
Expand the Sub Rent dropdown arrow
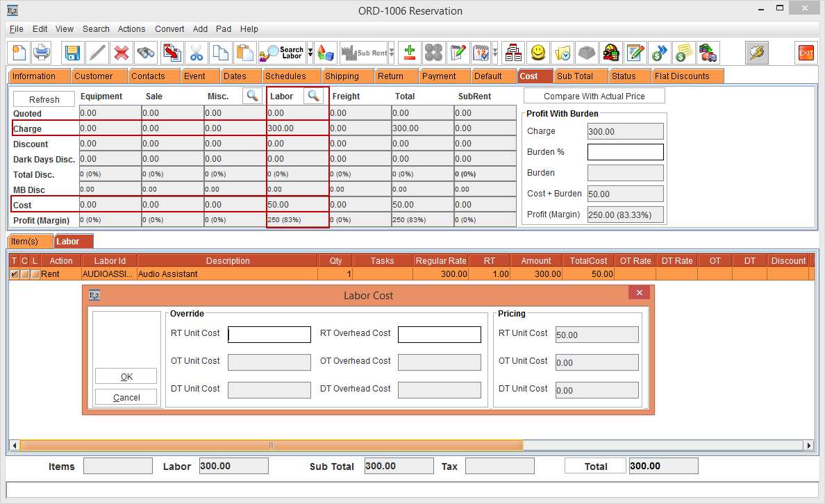(392, 53)
